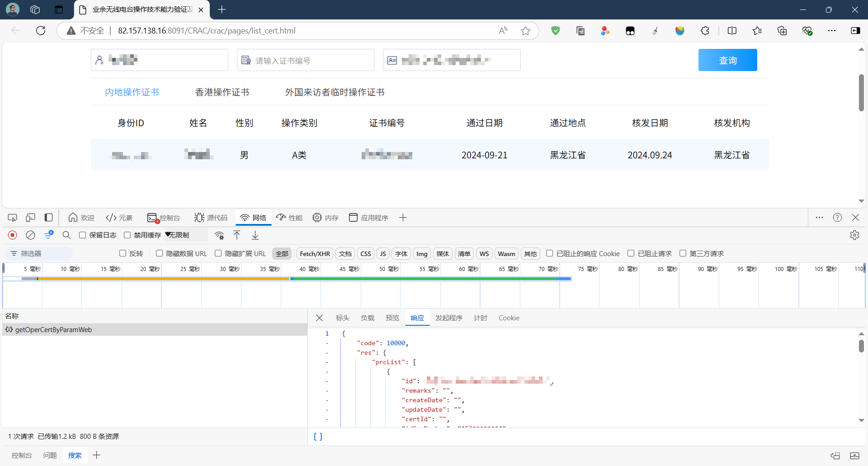Open the Read Aloud icon in address bar
868x466 pixels.
click(x=503, y=31)
